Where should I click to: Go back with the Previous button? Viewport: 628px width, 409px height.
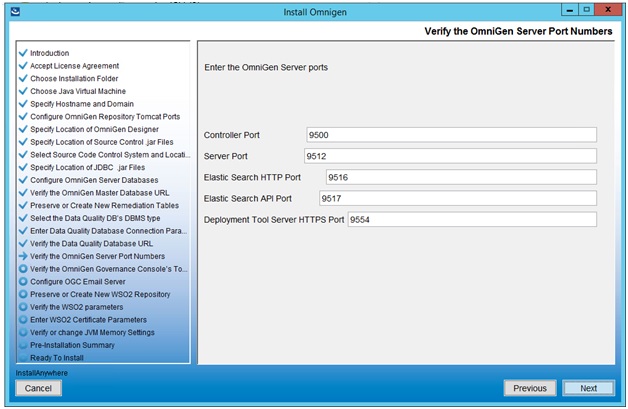click(x=529, y=388)
